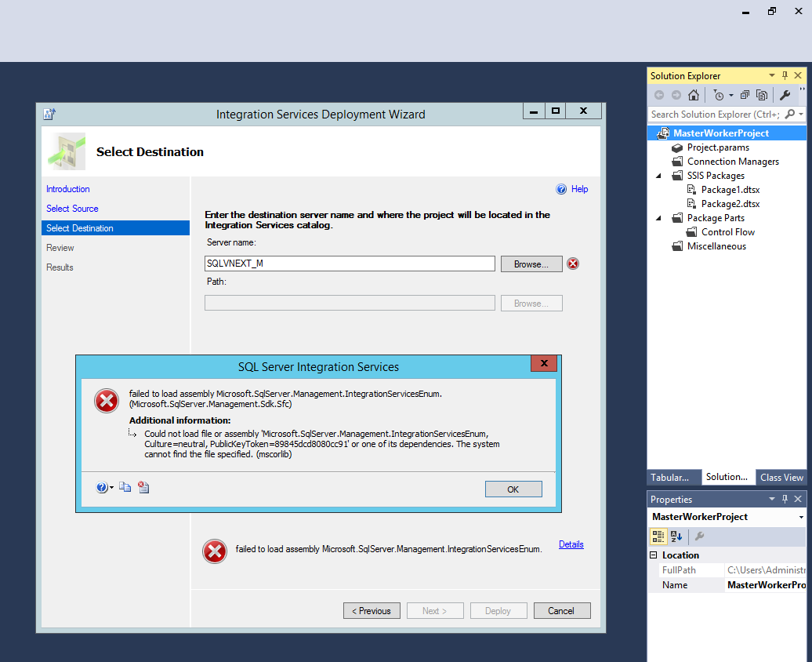Click the red error indicator beside Server name

[573, 264]
